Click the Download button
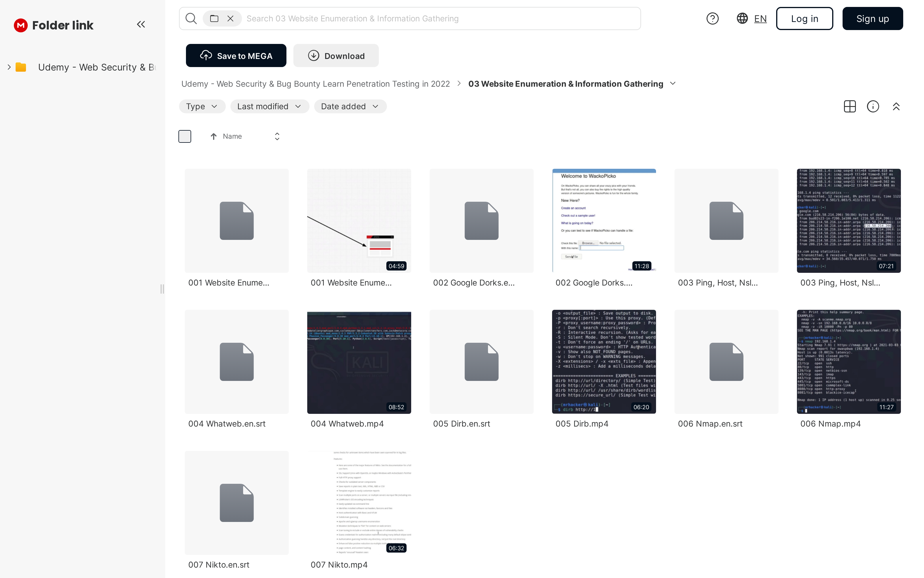 click(336, 56)
